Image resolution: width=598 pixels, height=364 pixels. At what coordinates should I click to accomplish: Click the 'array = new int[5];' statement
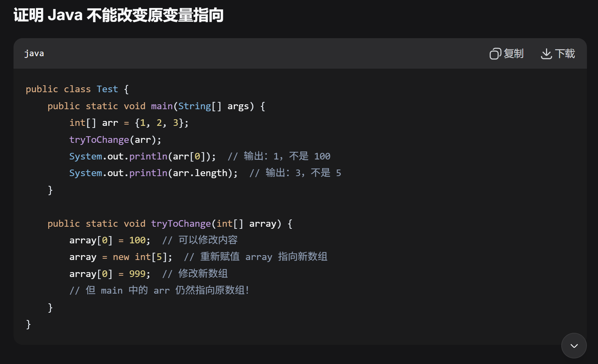tap(121, 257)
